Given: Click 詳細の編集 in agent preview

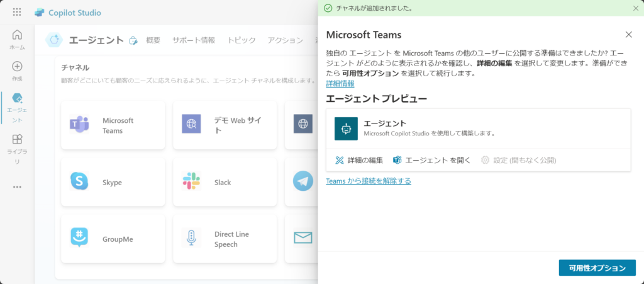Looking at the screenshot, I should pyautogui.click(x=359, y=160).
